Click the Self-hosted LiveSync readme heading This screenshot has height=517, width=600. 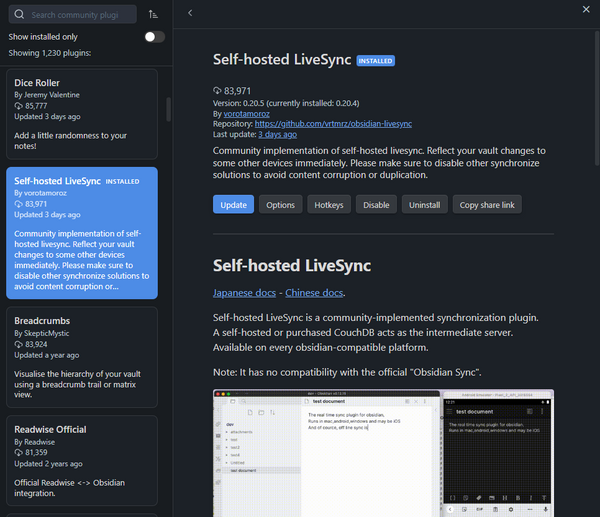coord(292,265)
